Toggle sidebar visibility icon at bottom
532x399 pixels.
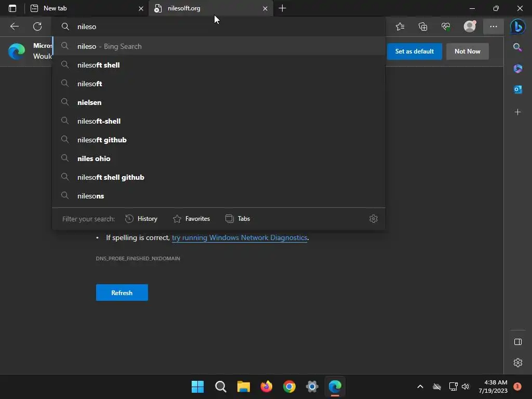point(518,342)
